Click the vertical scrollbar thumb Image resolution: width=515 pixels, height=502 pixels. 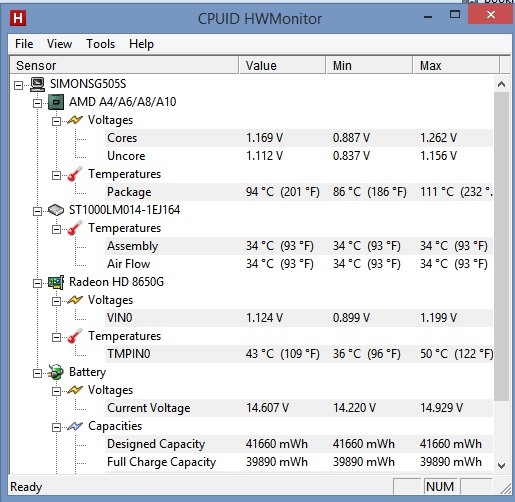(501, 247)
